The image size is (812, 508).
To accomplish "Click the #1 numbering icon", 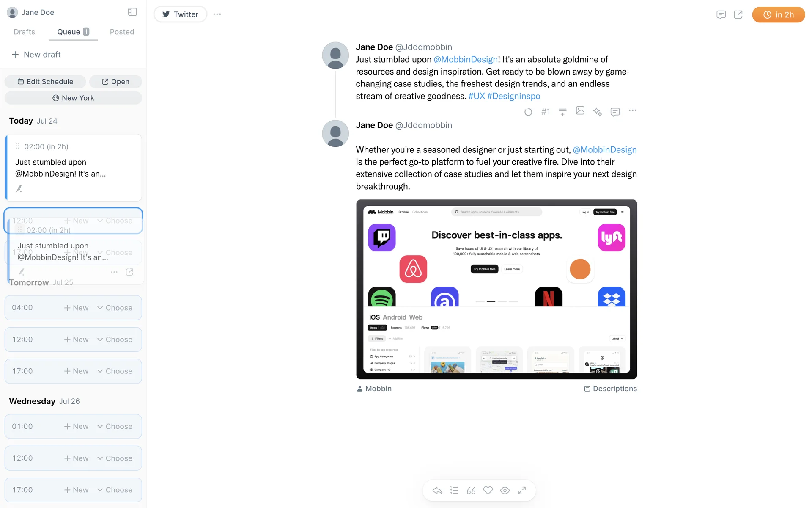I will coord(546,112).
